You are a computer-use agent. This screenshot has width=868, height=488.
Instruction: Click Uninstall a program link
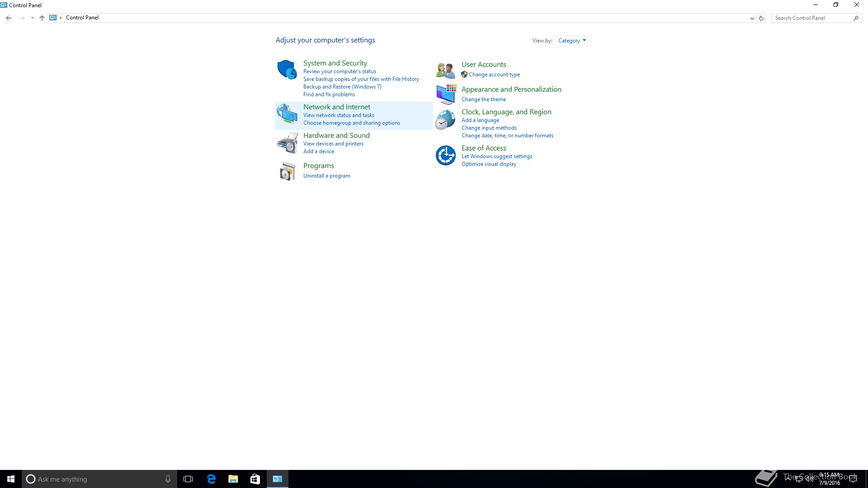(x=326, y=176)
